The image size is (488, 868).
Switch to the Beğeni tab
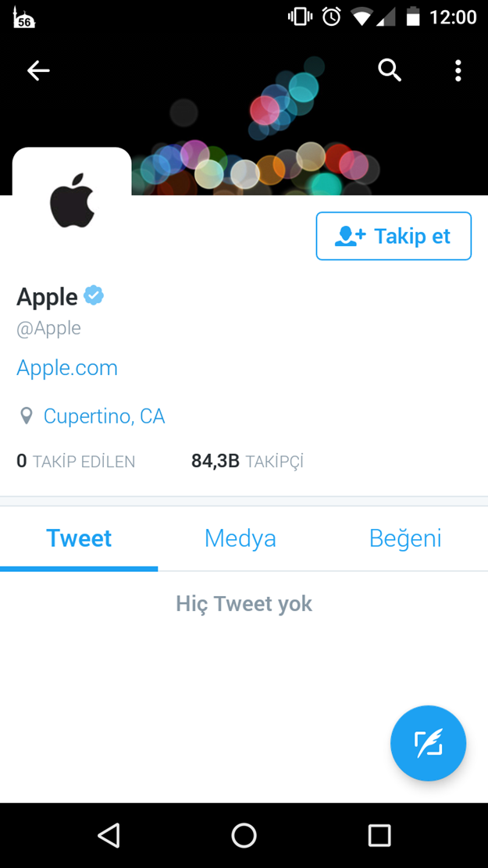click(x=405, y=538)
